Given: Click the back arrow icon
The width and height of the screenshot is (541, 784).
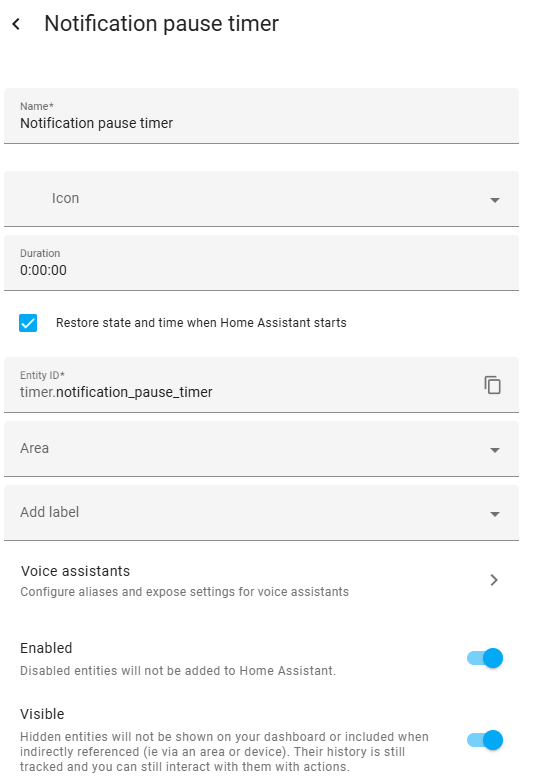Looking at the screenshot, I should pyautogui.click(x=16, y=24).
